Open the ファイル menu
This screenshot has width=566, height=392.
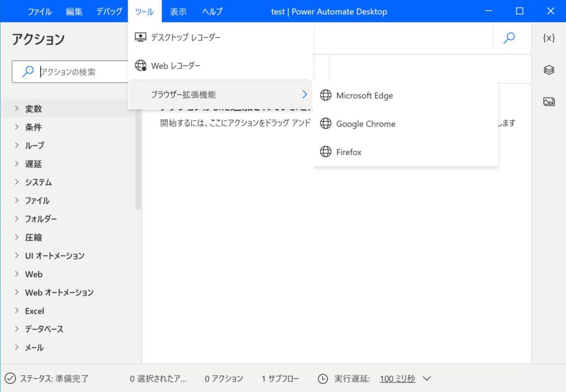pos(40,12)
